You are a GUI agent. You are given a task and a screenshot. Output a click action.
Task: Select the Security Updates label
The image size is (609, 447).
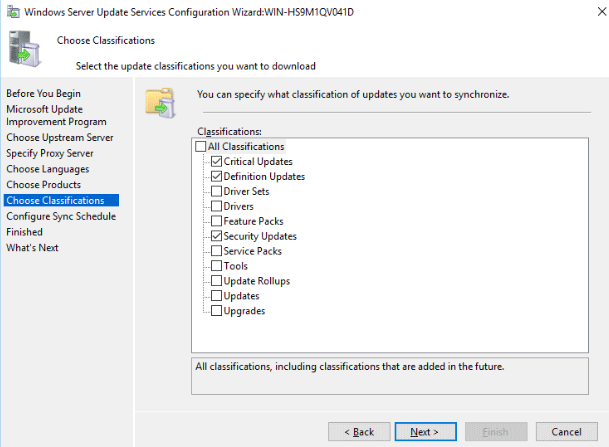pyautogui.click(x=260, y=236)
